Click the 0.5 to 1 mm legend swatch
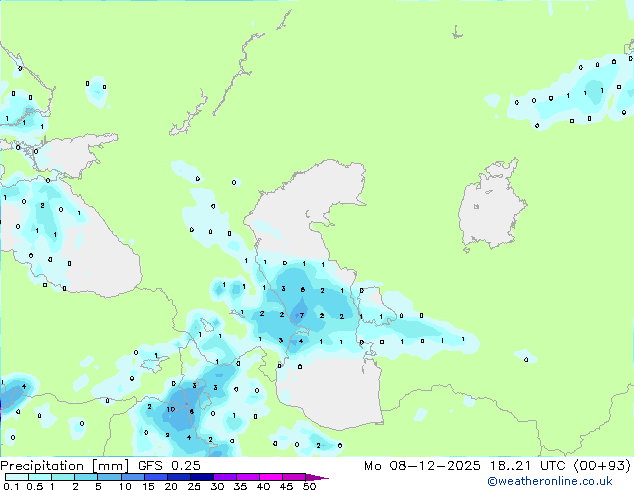 point(40,477)
